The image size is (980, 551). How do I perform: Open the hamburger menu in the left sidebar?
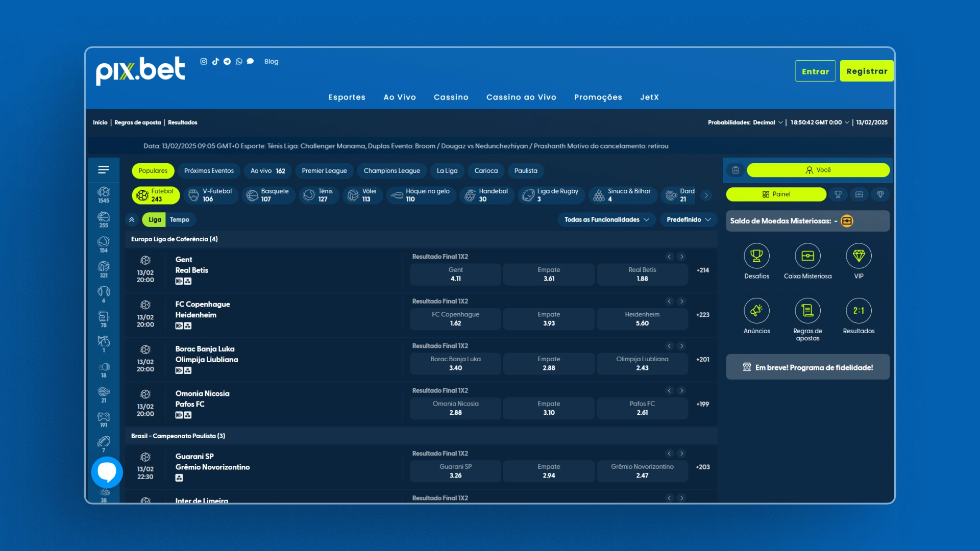tap(104, 170)
